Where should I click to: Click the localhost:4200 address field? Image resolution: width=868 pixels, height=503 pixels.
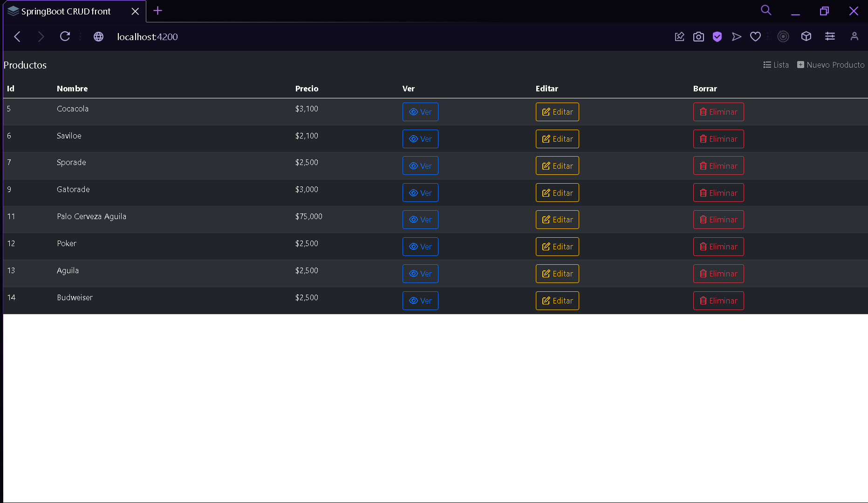click(x=147, y=37)
